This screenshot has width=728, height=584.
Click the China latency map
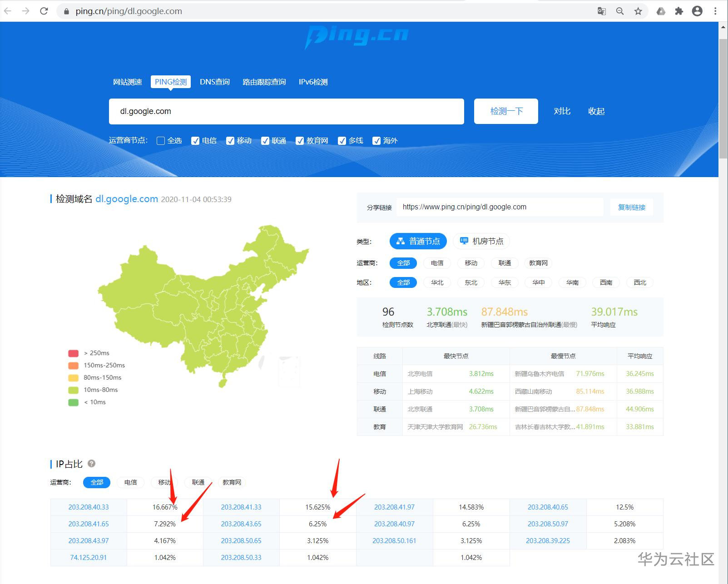click(203, 307)
